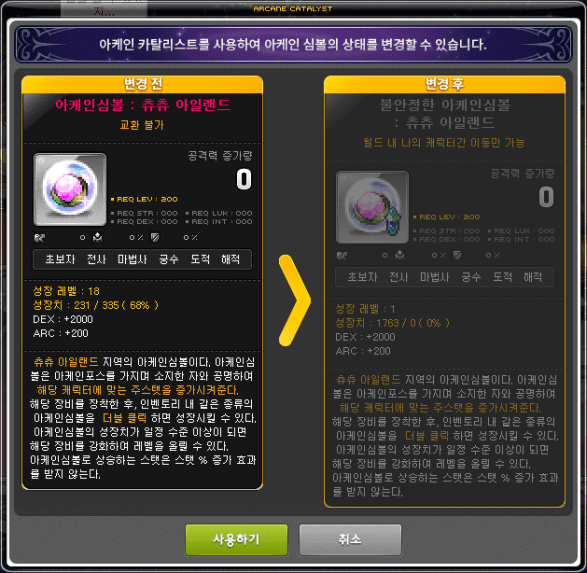Viewport: 587px width, 573px height.
Task: Click the crown icon in the right panel
Action: click(x=400, y=255)
